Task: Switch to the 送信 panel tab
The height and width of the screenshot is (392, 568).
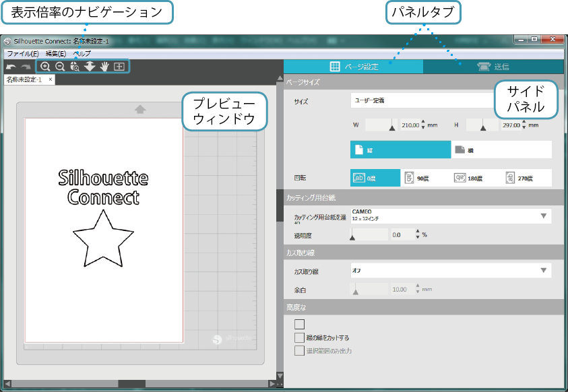Action: 493,67
